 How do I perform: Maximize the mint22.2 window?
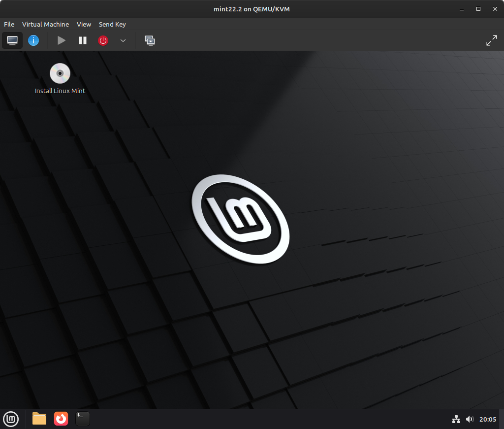pos(478,9)
